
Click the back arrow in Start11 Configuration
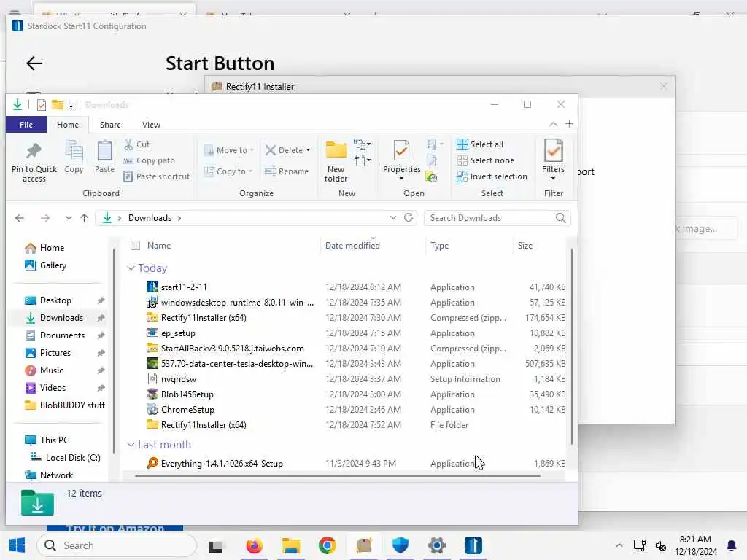pos(34,63)
